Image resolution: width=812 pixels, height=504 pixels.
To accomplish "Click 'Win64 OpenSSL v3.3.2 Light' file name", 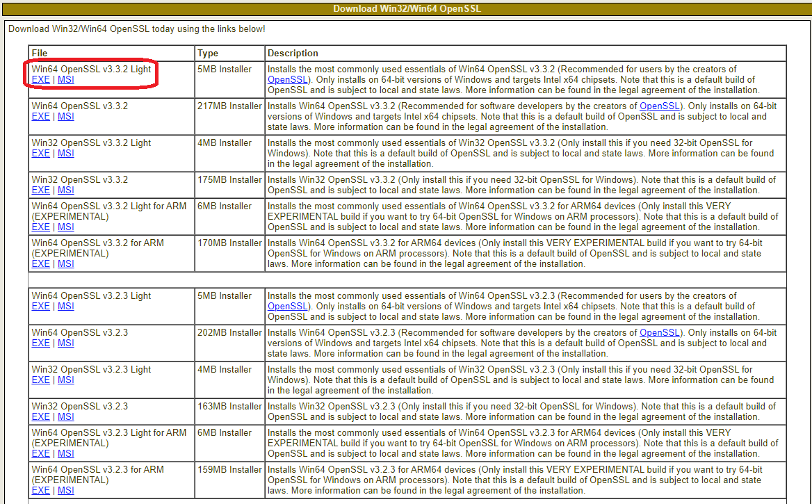I will click(x=91, y=70).
